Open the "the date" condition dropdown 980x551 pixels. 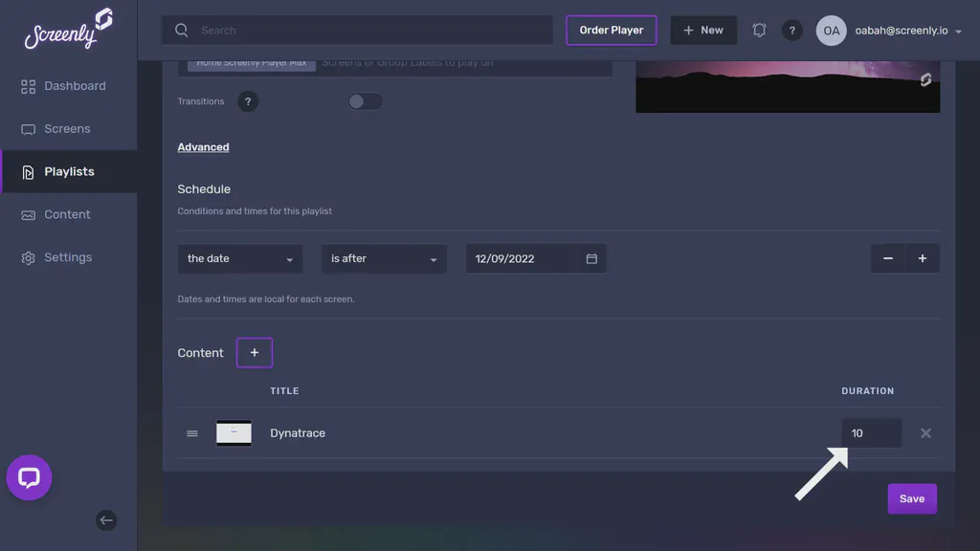pyautogui.click(x=239, y=257)
